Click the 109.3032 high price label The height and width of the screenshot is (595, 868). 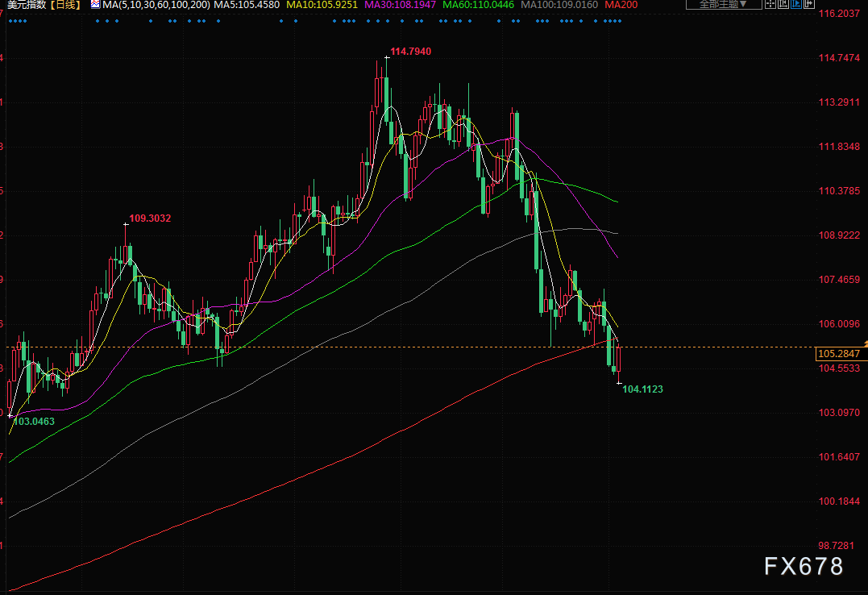point(150,218)
